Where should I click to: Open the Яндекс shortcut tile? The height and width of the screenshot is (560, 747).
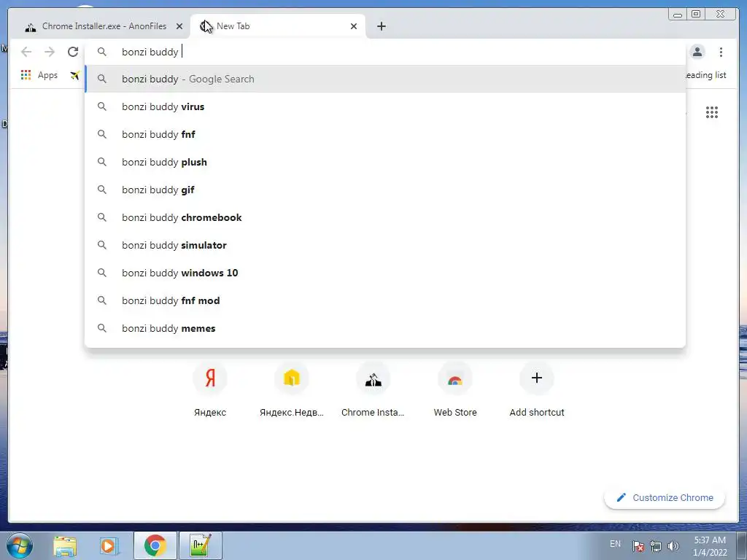[x=210, y=390]
